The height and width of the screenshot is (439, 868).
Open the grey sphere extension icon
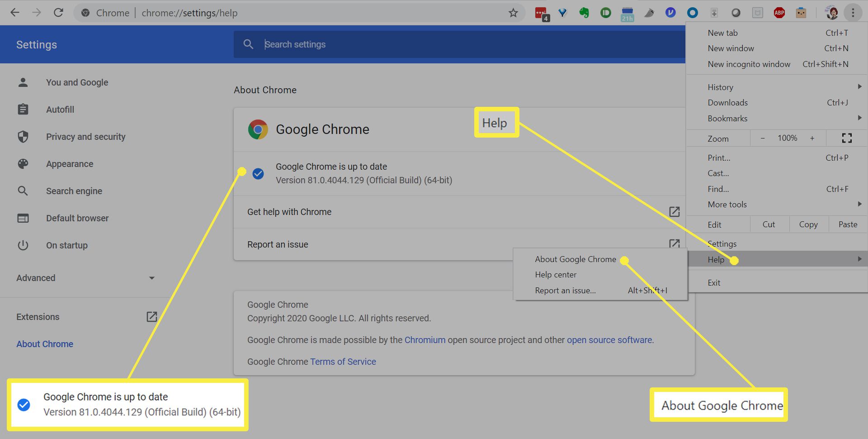tap(736, 13)
